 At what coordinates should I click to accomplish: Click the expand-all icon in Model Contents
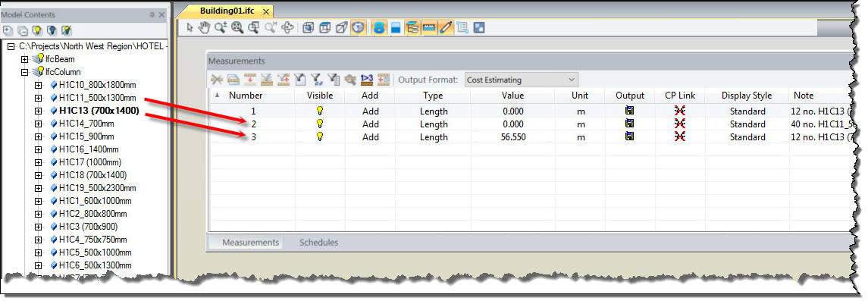(8, 30)
